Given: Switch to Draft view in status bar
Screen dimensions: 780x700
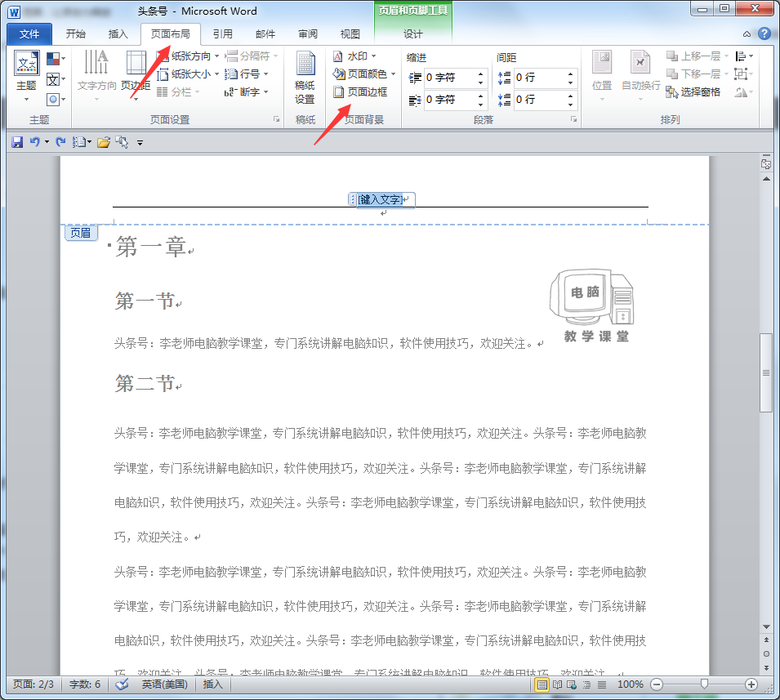Looking at the screenshot, I should (x=602, y=684).
